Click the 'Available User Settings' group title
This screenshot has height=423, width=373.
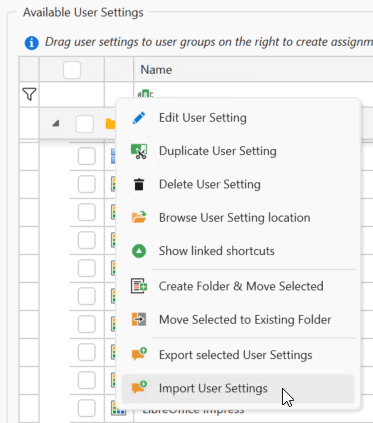[83, 13]
